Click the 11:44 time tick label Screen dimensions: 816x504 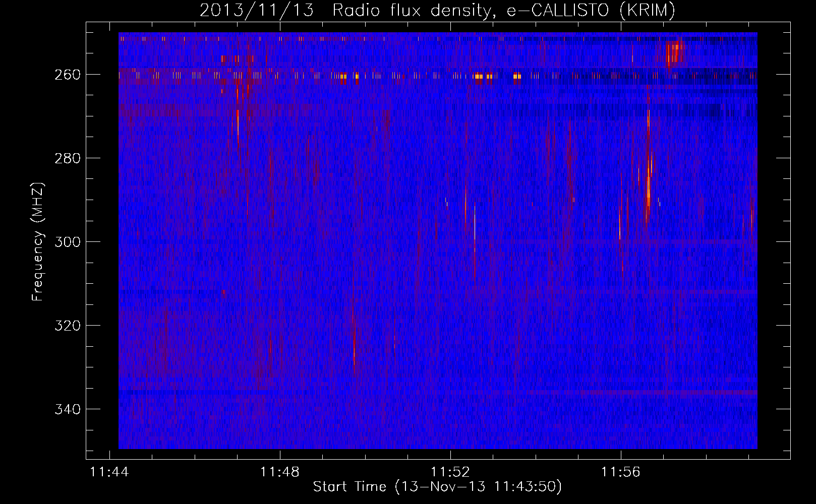click(x=109, y=472)
